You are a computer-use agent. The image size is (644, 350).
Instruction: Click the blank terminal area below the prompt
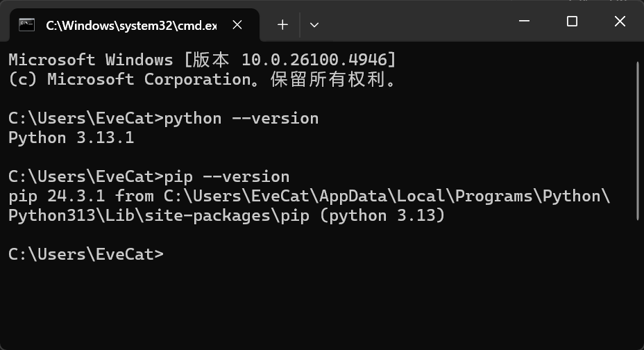pyautogui.click(x=319, y=306)
